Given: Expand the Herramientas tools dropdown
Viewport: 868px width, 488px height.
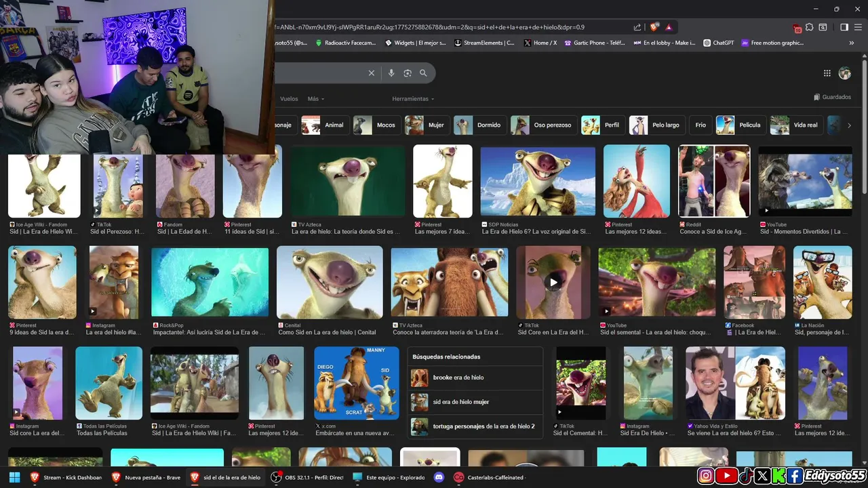Looking at the screenshot, I should (x=413, y=99).
